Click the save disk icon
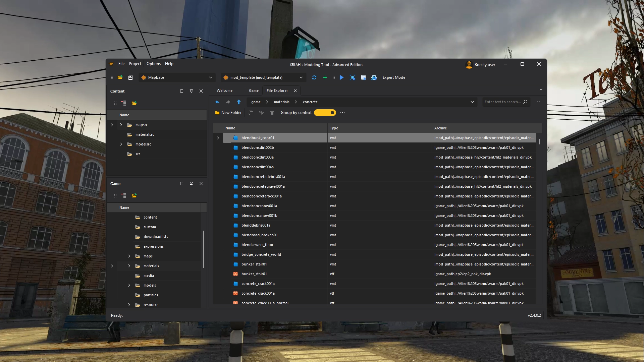The image size is (644, 362). [131, 77]
